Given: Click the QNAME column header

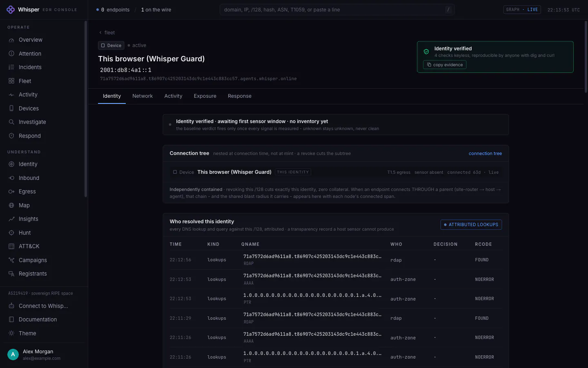Looking at the screenshot, I should pos(250,245).
